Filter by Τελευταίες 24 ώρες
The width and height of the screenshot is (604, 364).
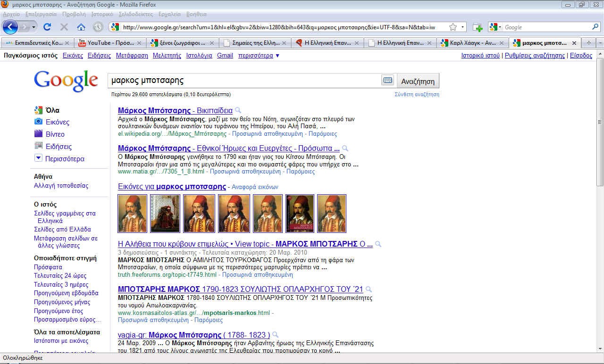click(60, 276)
